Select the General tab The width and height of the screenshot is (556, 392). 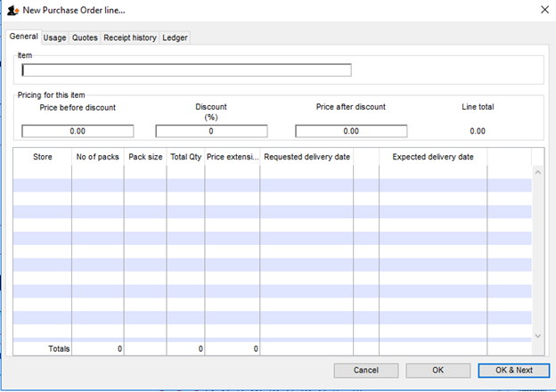click(x=24, y=37)
